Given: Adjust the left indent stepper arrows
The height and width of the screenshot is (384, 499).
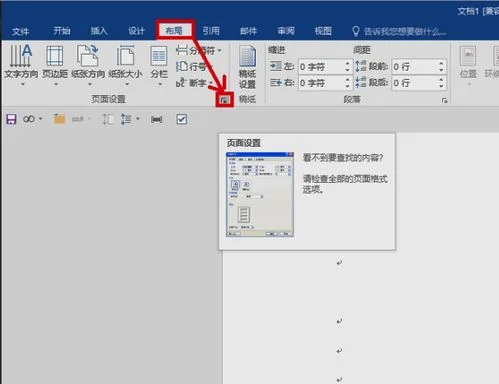Looking at the screenshot, I should (348, 67).
